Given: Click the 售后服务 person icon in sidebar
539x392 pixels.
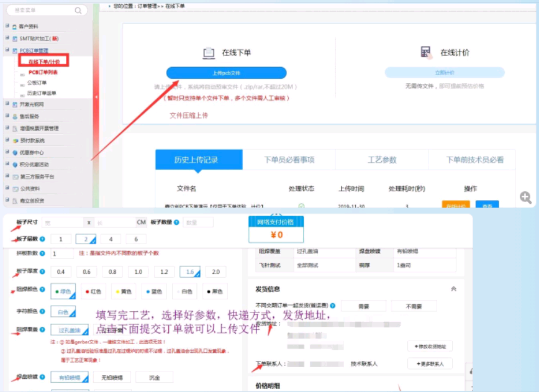Looking at the screenshot, I should coord(15,116).
